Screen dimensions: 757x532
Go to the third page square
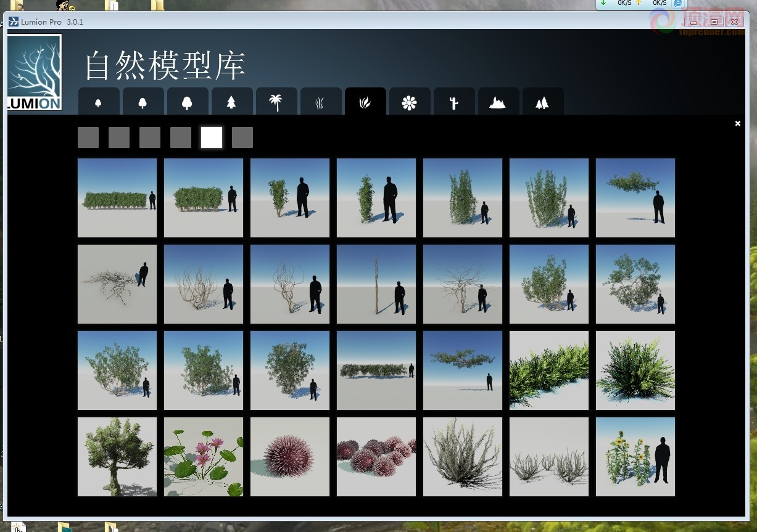coord(150,137)
